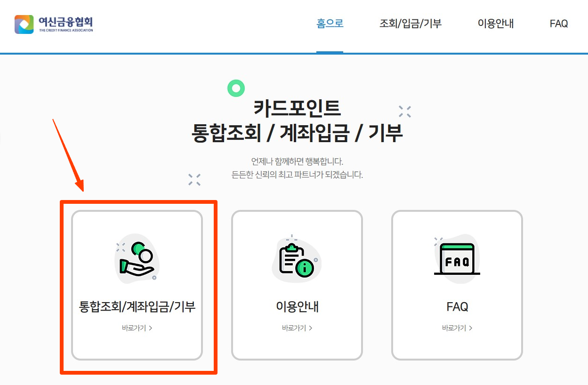Open the 조회/입금/기부 menu item

coord(411,23)
